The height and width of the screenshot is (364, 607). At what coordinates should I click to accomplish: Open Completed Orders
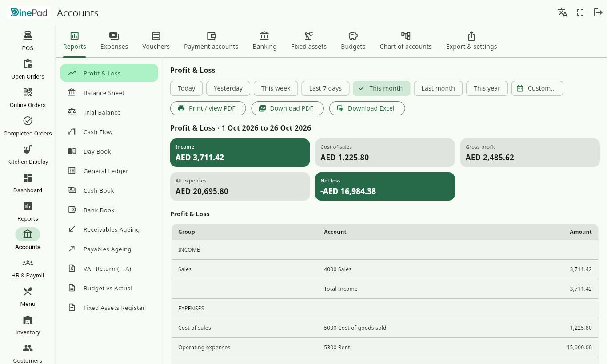(28, 126)
